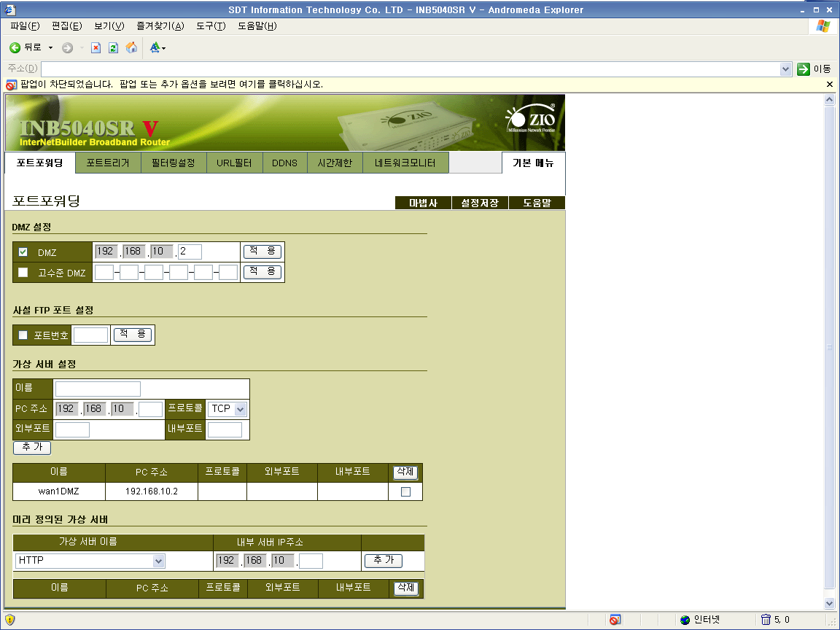This screenshot has width=840, height=630.
Task: Click the security shield icon in the status bar
Action: coord(9,620)
